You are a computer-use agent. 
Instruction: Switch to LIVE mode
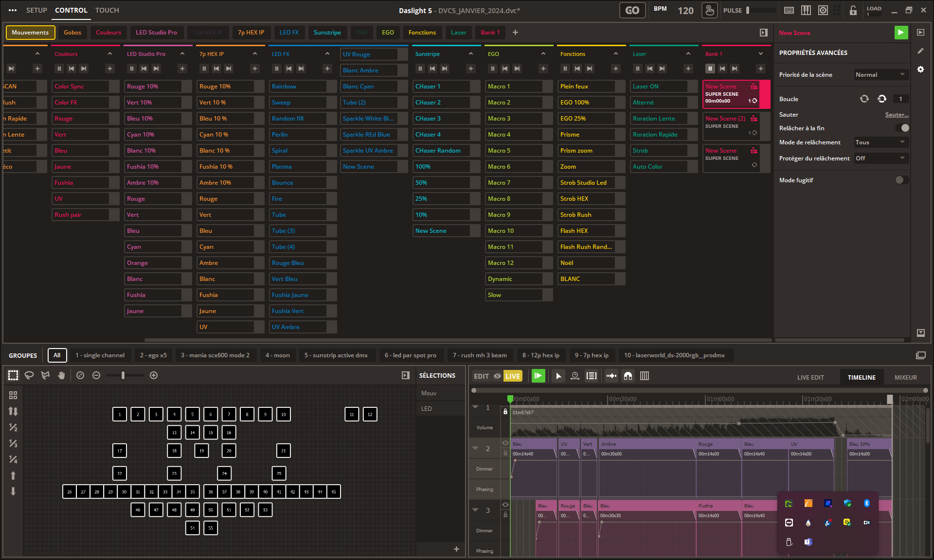point(512,376)
